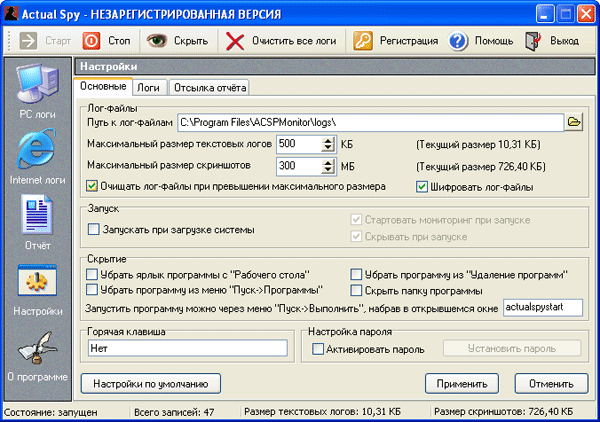Decrease max screenshot size spinner
Viewport: 600px width, 422px height.
(328, 170)
